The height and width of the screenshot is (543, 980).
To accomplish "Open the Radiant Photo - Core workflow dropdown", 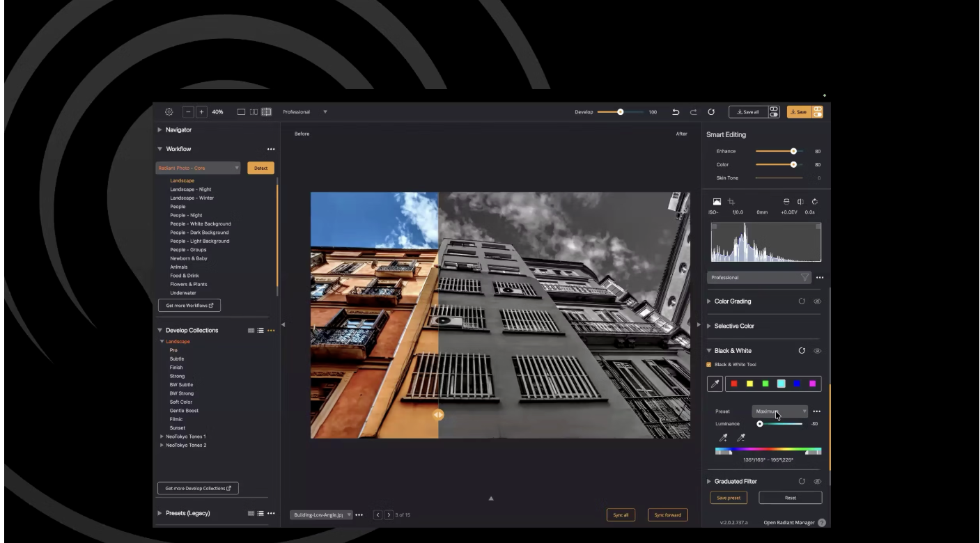I will pyautogui.click(x=198, y=168).
